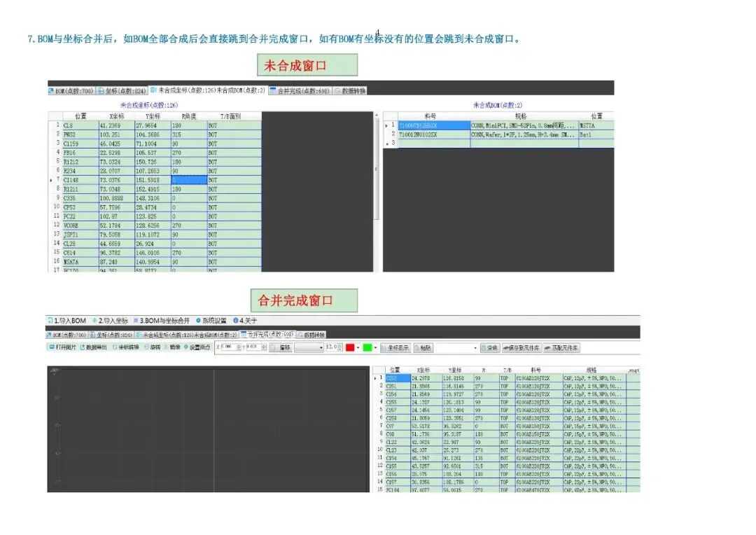Select the MSATA cell
The image size is (756, 535).
point(80,262)
